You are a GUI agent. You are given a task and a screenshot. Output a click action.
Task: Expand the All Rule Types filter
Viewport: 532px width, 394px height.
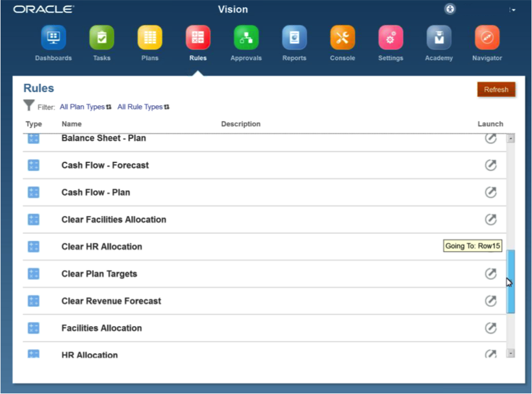pos(143,107)
